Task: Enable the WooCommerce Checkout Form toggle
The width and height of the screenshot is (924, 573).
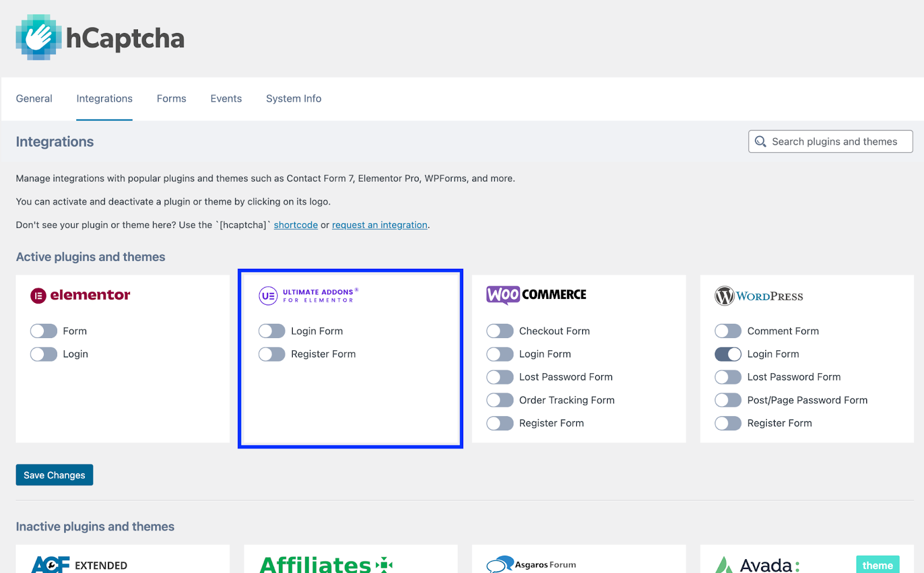Action: click(x=500, y=331)
